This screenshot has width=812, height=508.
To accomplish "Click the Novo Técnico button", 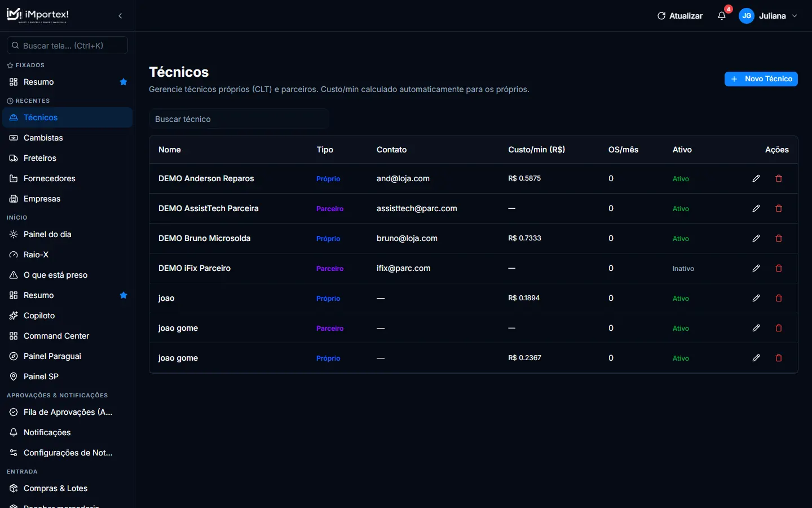I will pos(761,79).
